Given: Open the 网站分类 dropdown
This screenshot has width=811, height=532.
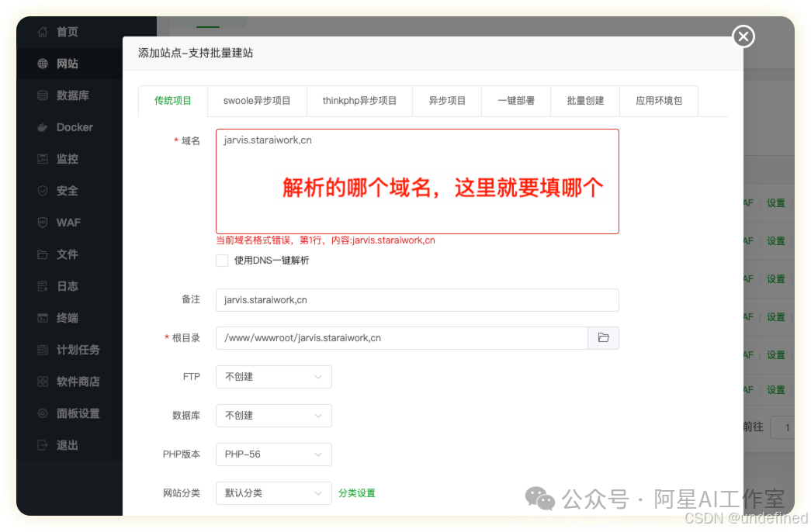Looking at the screenshot, I should pyautogui.click(x=274, y=493).
